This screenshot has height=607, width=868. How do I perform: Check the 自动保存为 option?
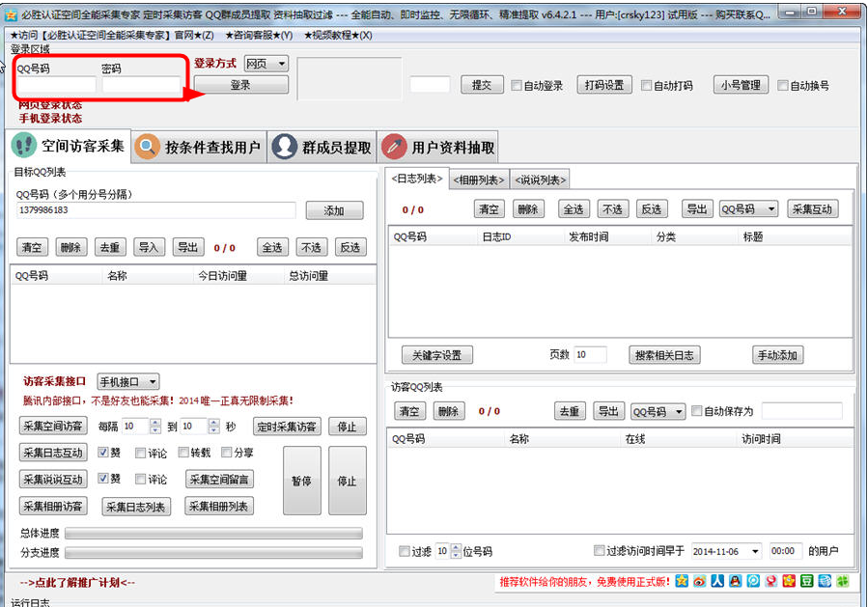pos(697,411)
